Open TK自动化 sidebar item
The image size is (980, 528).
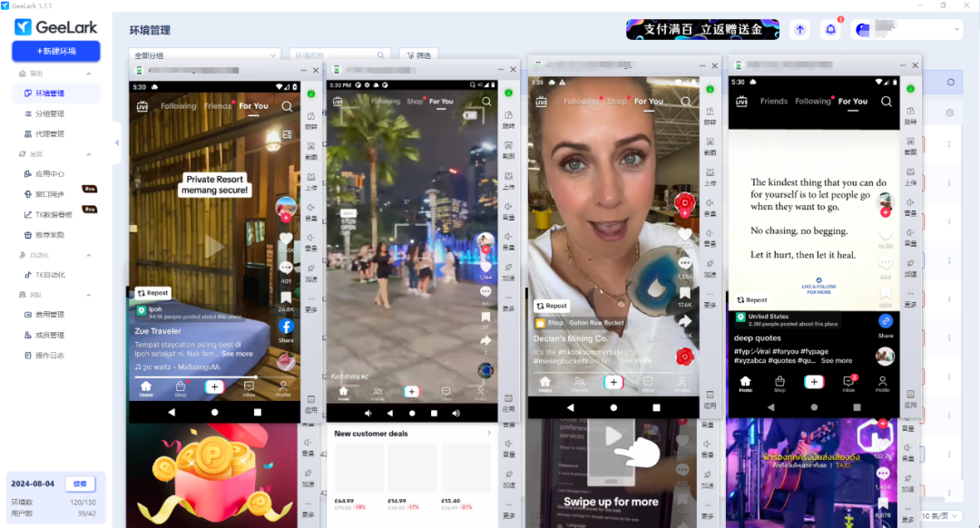tap(49, 274)
